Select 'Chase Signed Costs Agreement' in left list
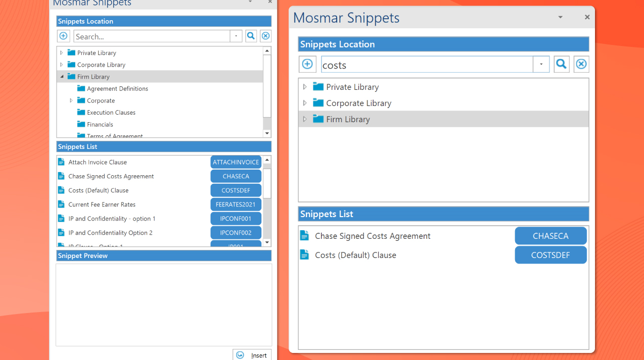Screen dimensions: 644x360 111,176
